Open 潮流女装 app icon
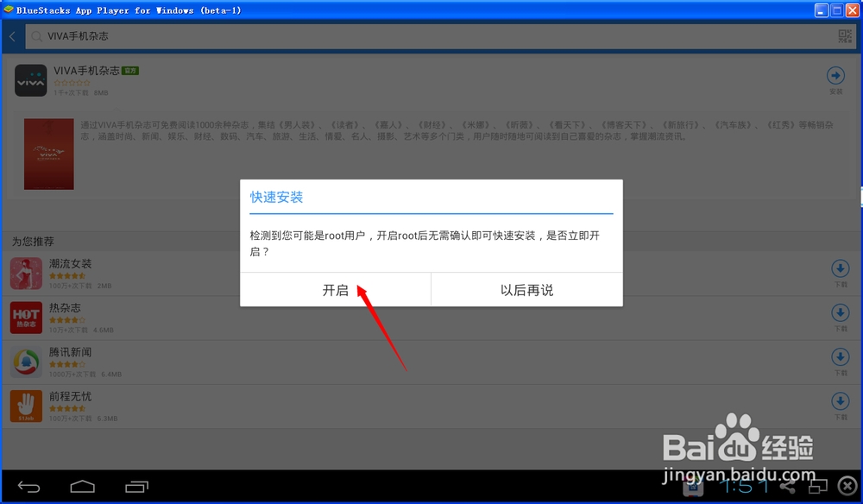This screenshot has height=504, width=863. click(26, 274)
